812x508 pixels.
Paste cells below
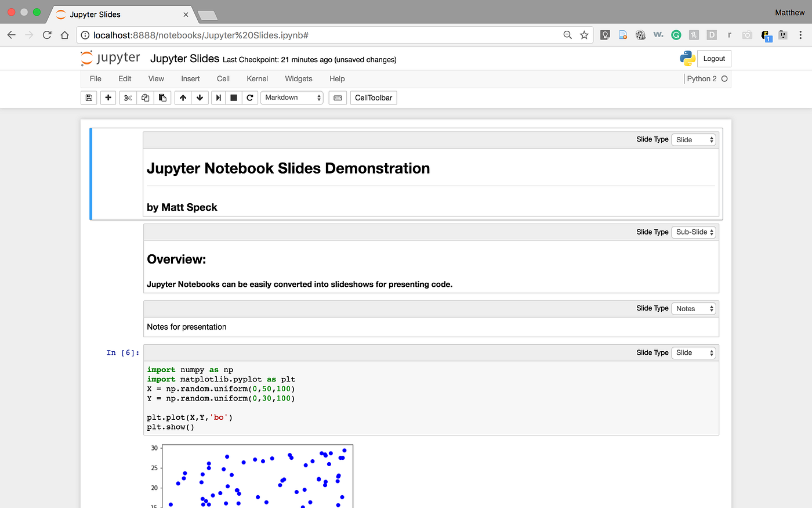point(162,98)
